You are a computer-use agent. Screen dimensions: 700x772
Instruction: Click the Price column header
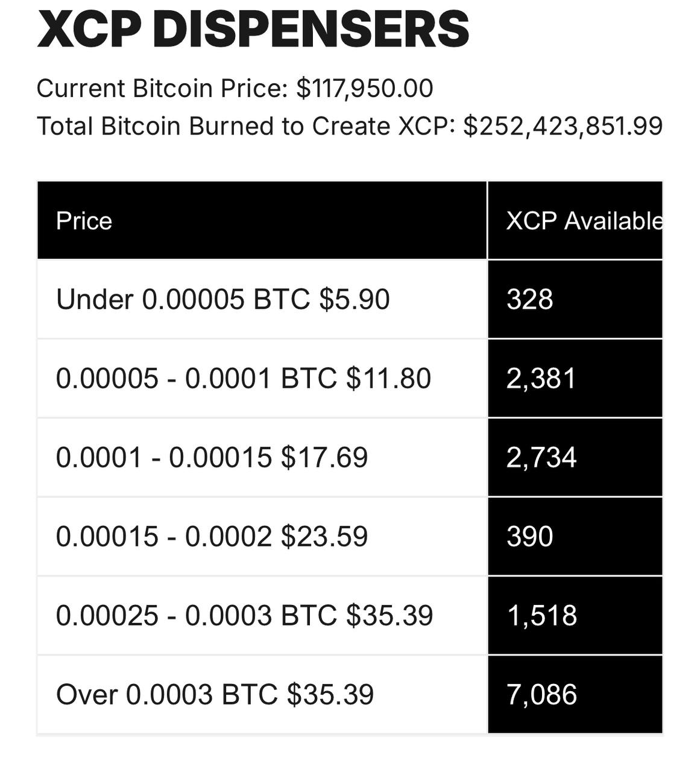tap(84, 221)
